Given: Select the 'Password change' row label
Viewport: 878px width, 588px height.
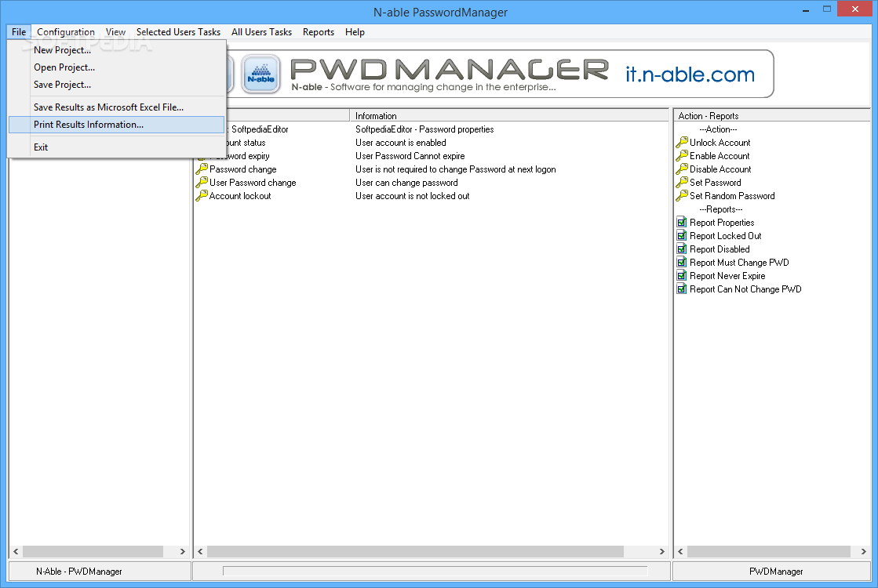Looking at the screenshot, I should 243,169.
